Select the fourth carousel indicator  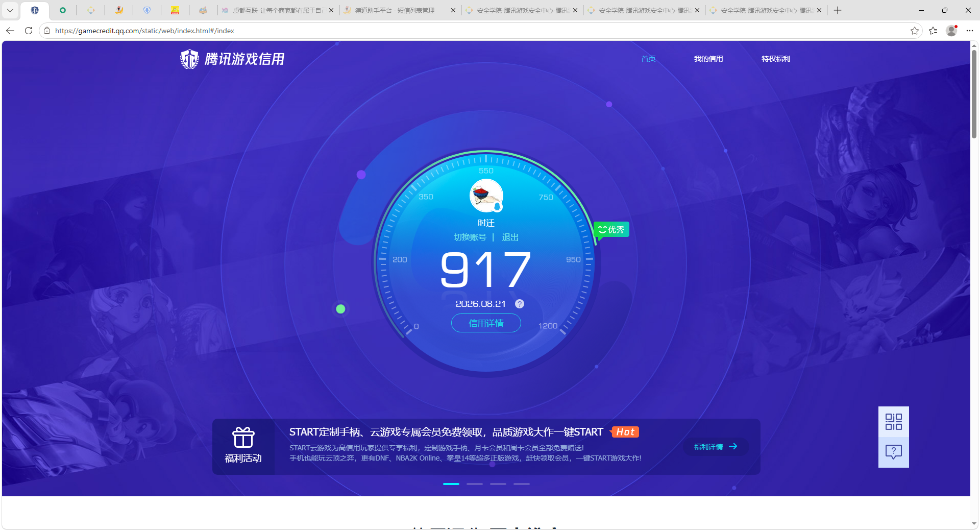click(522, 484)
